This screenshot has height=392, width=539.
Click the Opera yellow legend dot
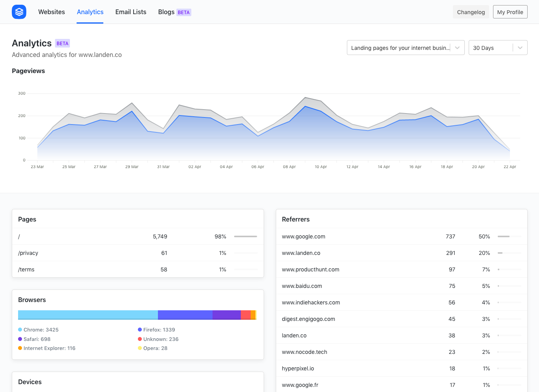(x=140, y=348)
